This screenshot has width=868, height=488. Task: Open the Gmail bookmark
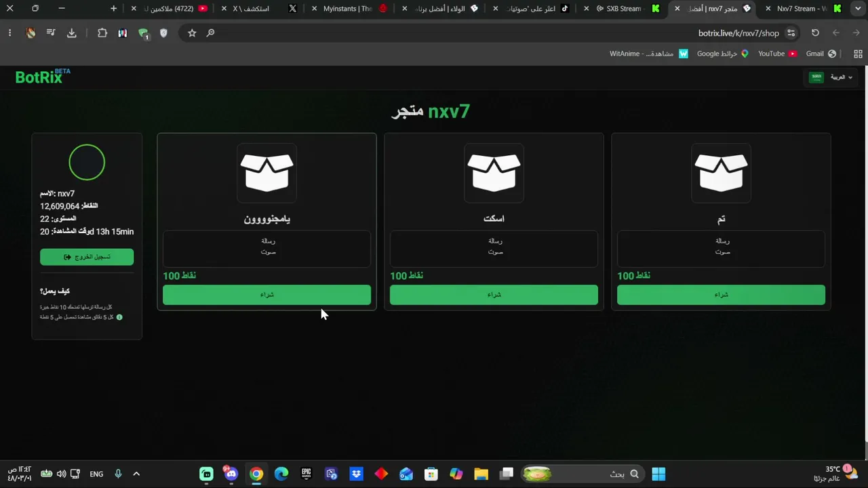[x=821, y=54]
